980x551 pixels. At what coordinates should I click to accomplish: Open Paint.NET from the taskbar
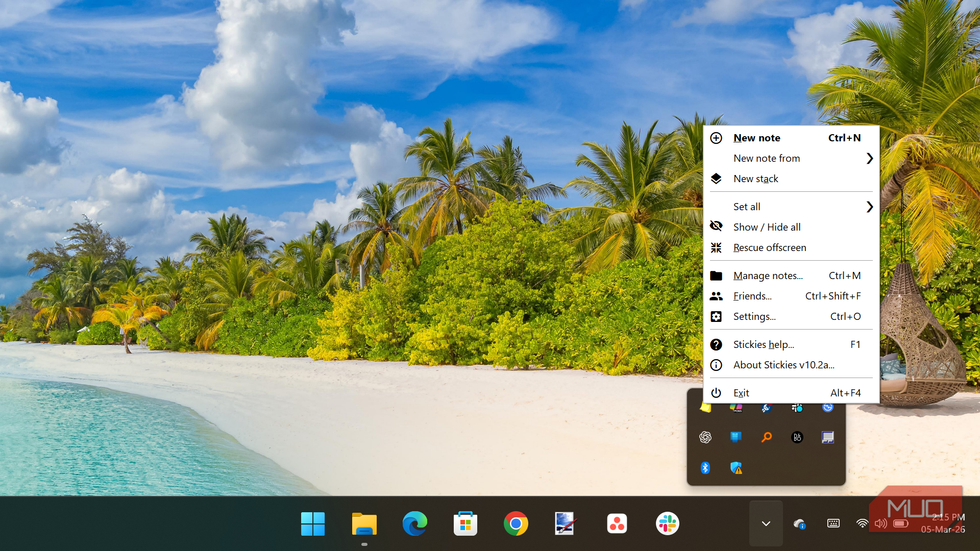(566, 524)
